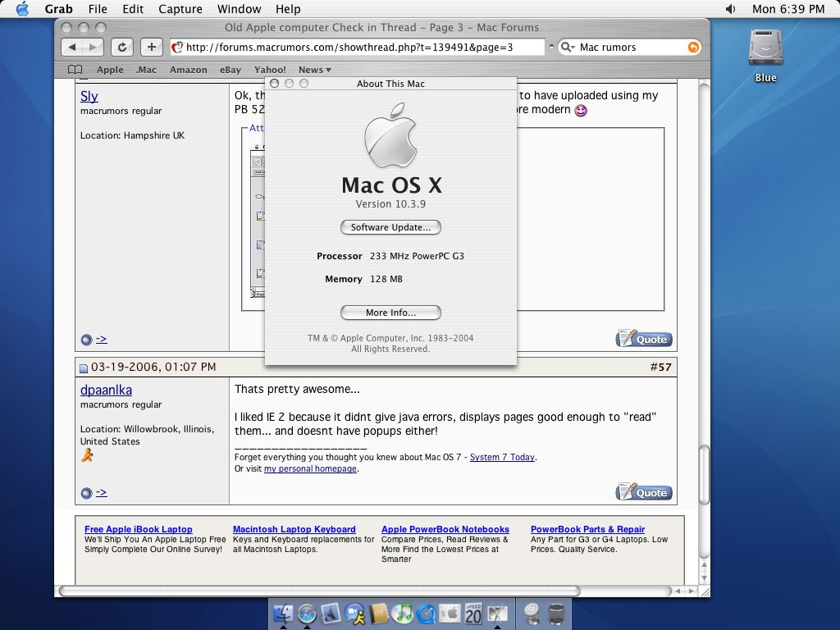Open PowerBook Parts & Repair ad link
Screen dimensions: 840x630
[x=587, y=529]
